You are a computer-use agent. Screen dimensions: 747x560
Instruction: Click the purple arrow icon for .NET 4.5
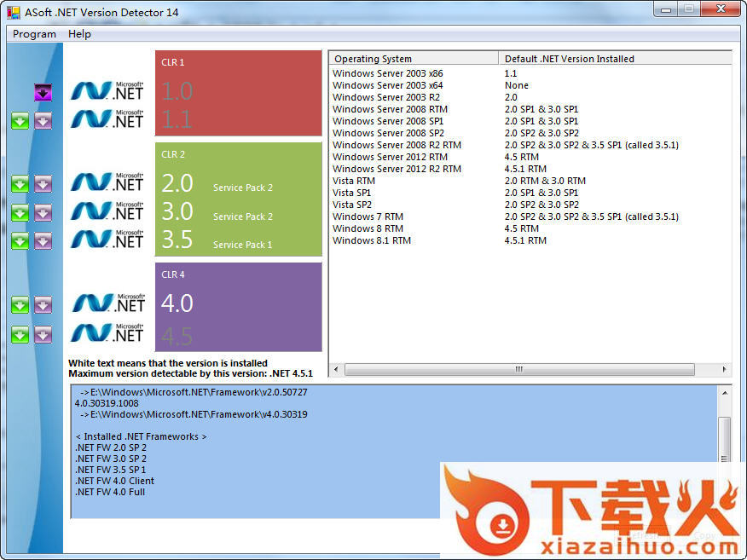[43, 334]
